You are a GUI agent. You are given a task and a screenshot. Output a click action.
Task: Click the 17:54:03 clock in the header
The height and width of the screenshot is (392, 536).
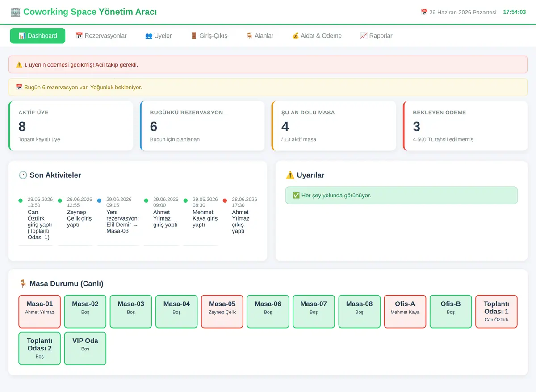click(515, 12)
